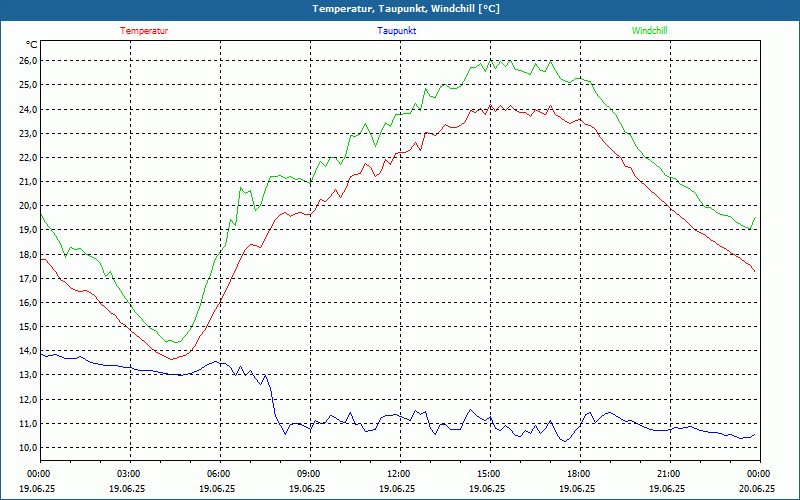Click the '24,0' y-axis value
The height and width of the screenshot is (500, 800).
point(28,109)
